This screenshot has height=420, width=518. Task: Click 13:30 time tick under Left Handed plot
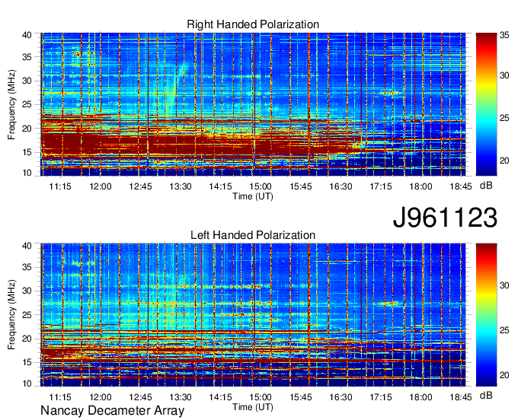tap(181, 397)
